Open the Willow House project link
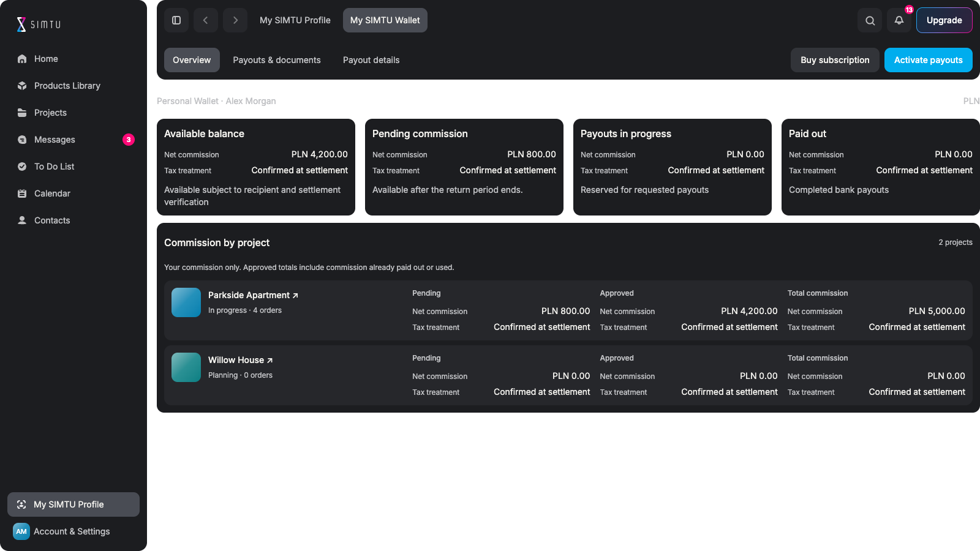Viewport: 980px width, 551px height. (x=240, y=360)
